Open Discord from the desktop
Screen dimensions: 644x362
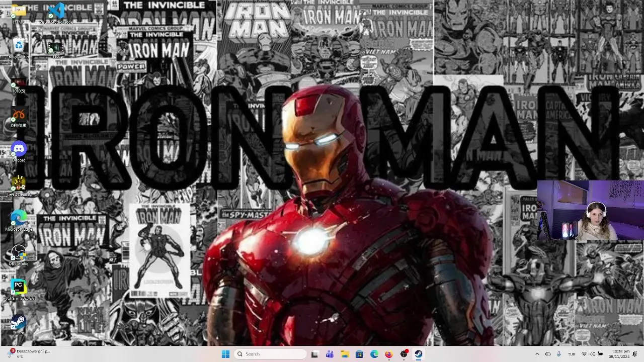click(x=19, y=152)
